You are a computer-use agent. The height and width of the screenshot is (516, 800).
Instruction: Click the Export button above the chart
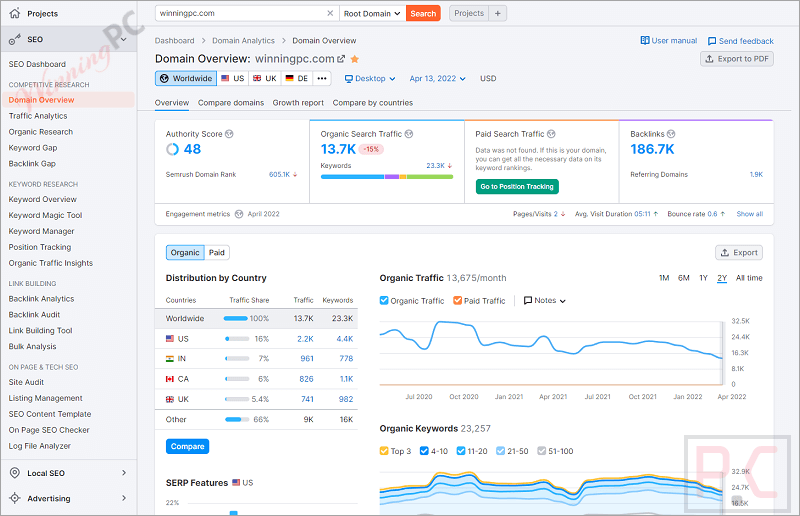coord(739,253)
